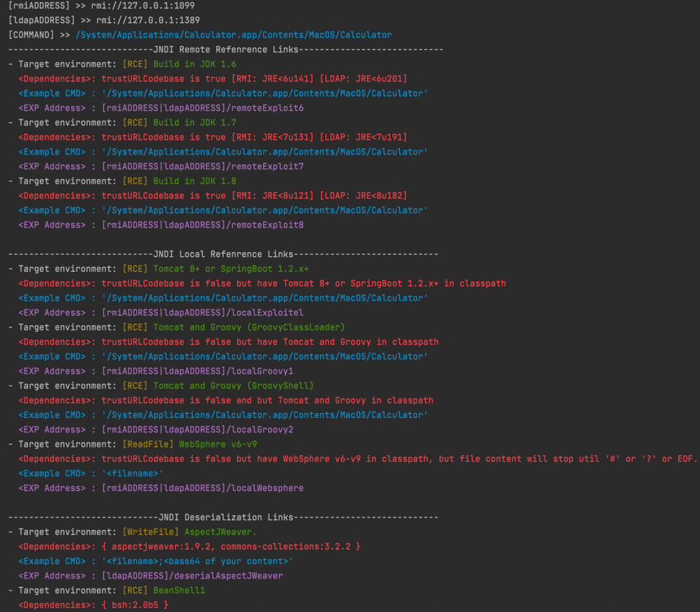Viewport: 700px width, 612px height.
Task: Click the WebSphere v6-v9 classpath dependencies line
Action: 358,459
